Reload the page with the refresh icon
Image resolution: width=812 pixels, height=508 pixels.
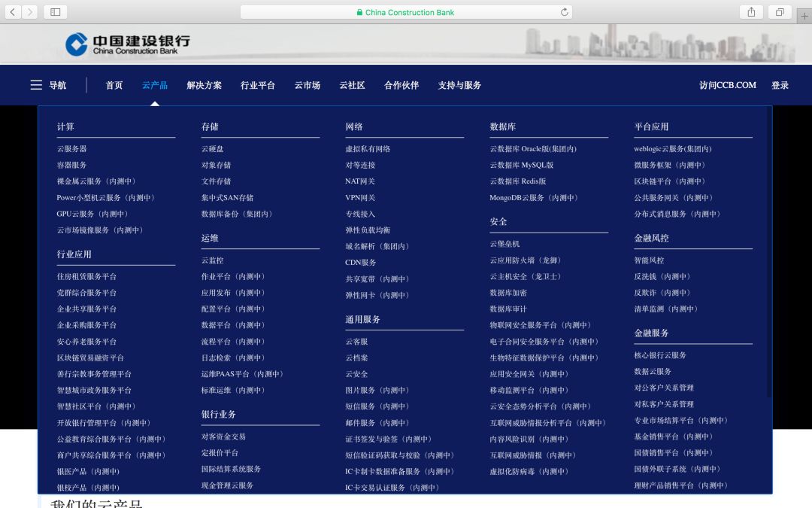point(564,12)
